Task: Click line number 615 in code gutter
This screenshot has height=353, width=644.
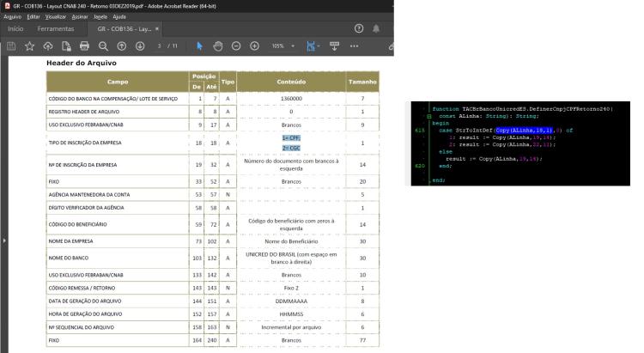Action: coord(419,131)
